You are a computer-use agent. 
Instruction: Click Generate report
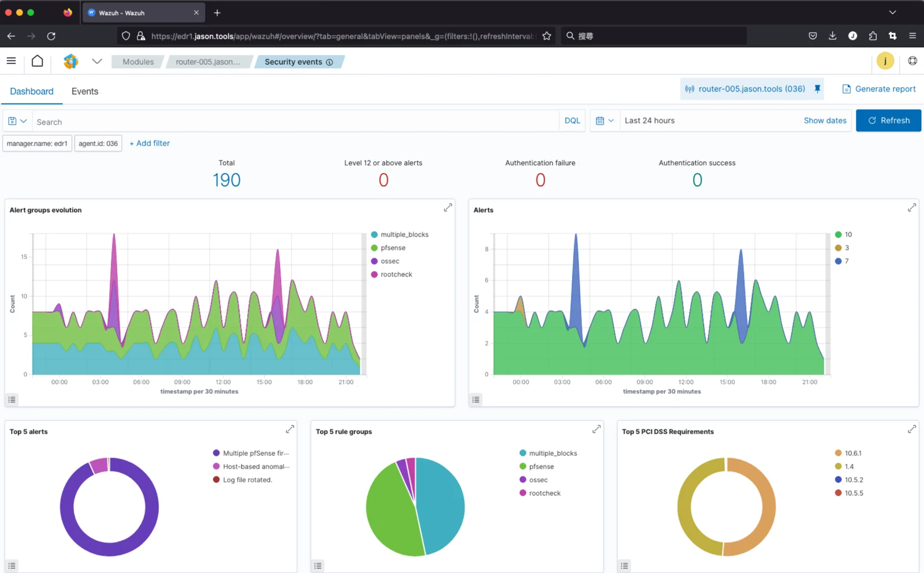879,89
